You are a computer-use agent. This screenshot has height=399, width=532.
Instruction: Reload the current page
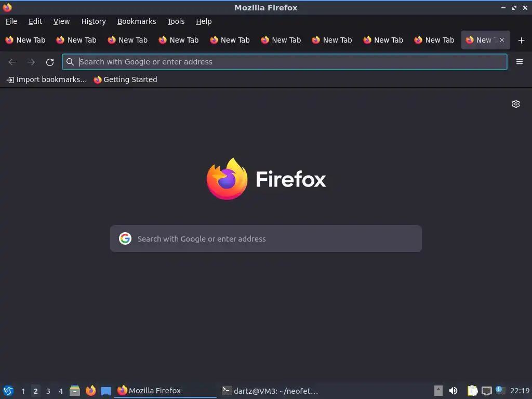tap(50, 62)
